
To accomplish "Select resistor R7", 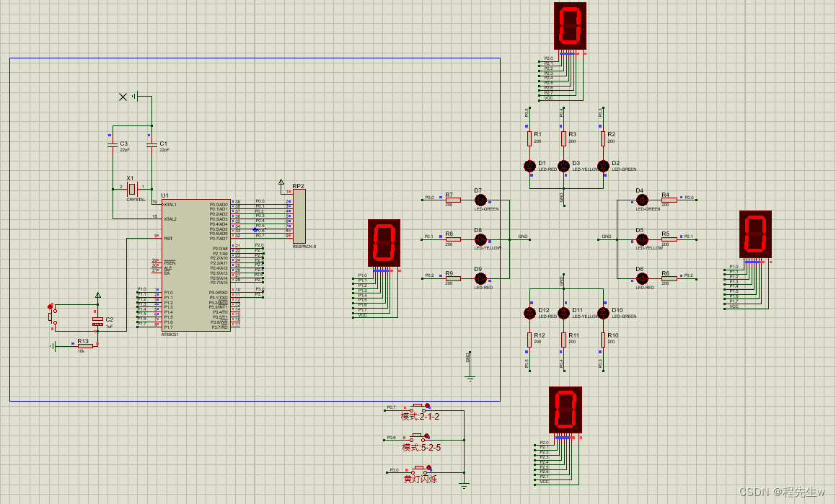I will [x=453, y=200].
